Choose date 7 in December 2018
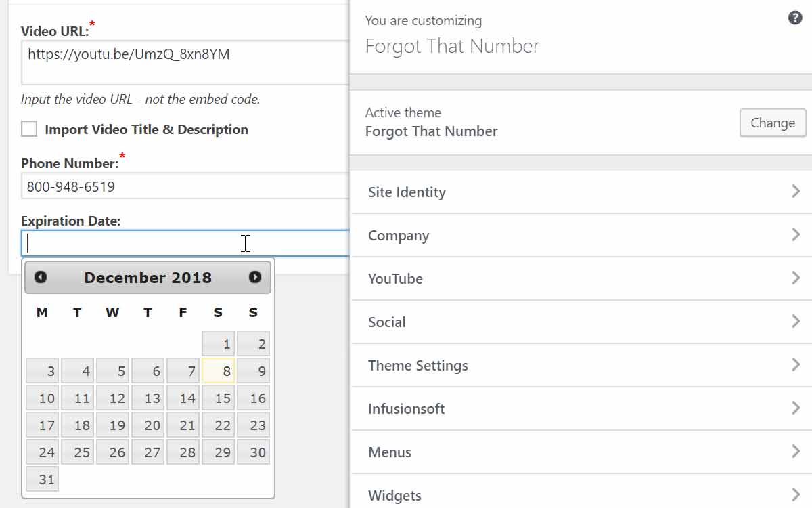This screenshot has height=508, width=812. click(183, 371)
